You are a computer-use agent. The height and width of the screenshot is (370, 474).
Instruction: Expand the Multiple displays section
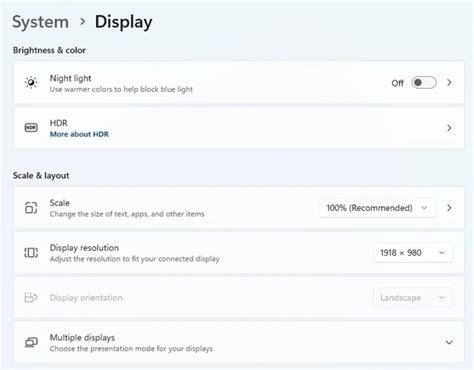tap(449, 342)
